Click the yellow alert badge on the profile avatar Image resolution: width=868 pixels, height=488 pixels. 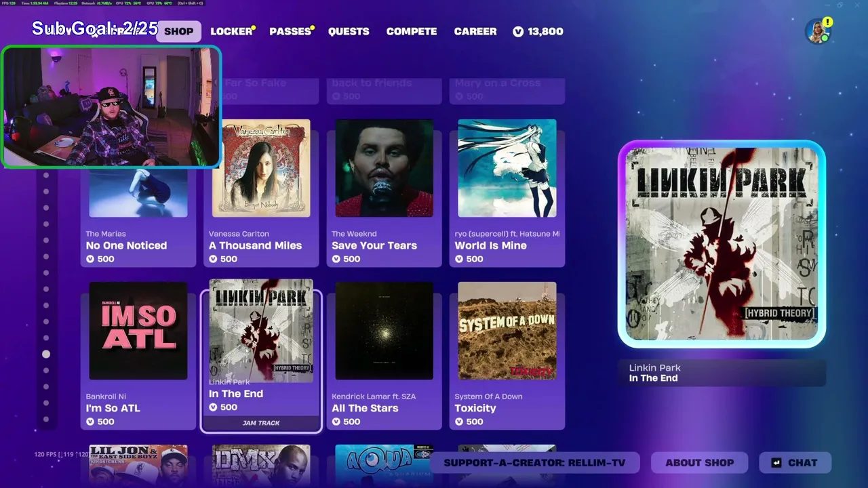[828, 22]
